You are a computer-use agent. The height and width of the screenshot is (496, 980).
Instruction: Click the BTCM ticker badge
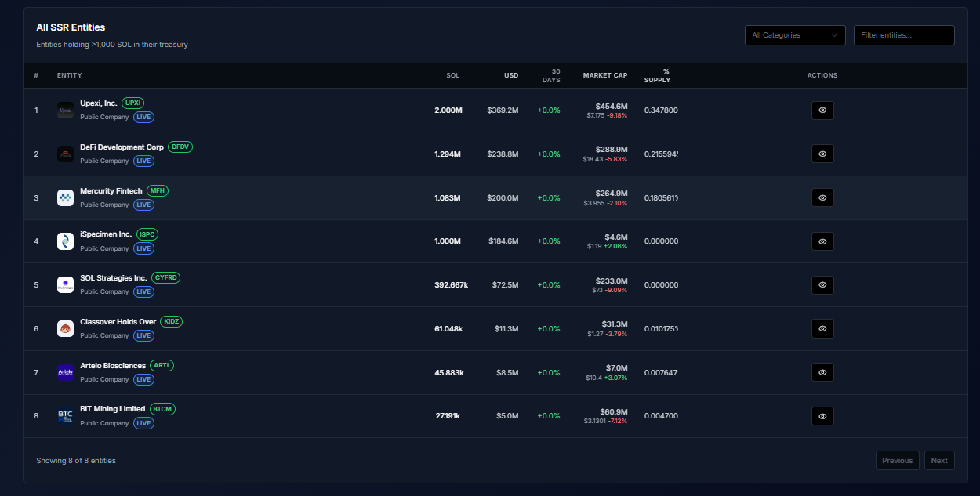click(162, 409)
